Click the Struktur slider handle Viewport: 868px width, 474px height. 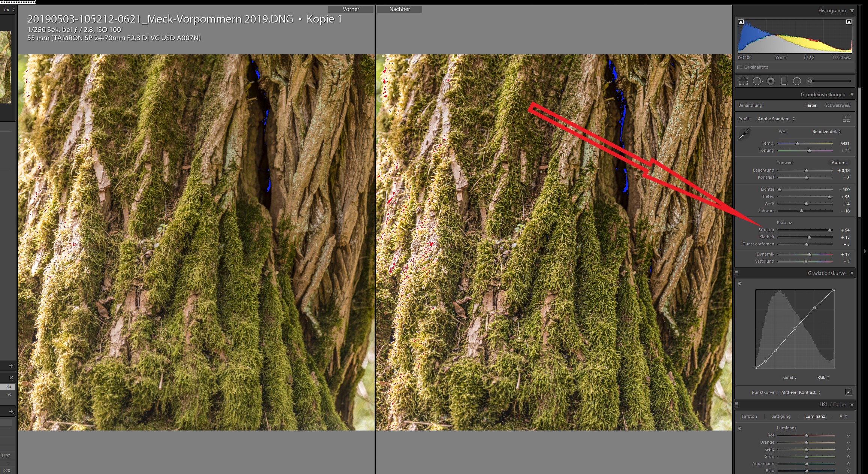[829, 230]
